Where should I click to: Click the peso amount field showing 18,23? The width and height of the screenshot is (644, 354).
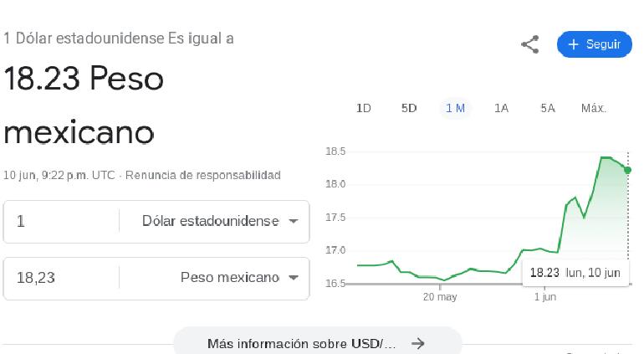(x=61, y=278)
